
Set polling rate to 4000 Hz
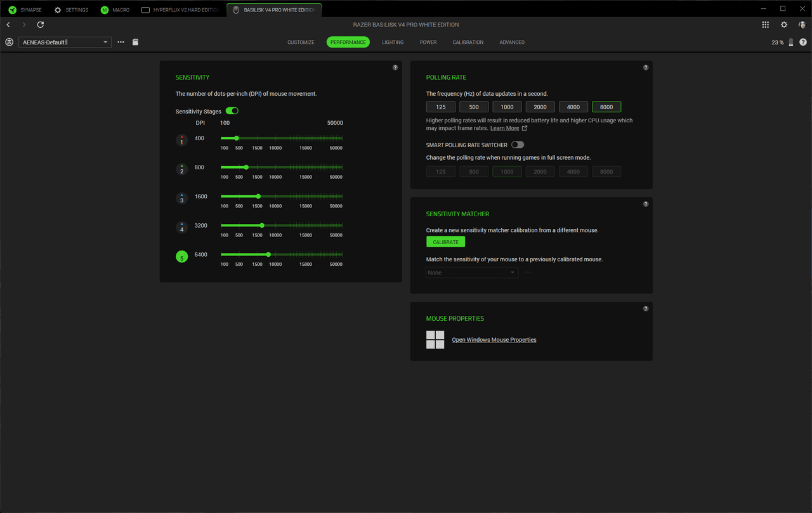click(573, 107)
